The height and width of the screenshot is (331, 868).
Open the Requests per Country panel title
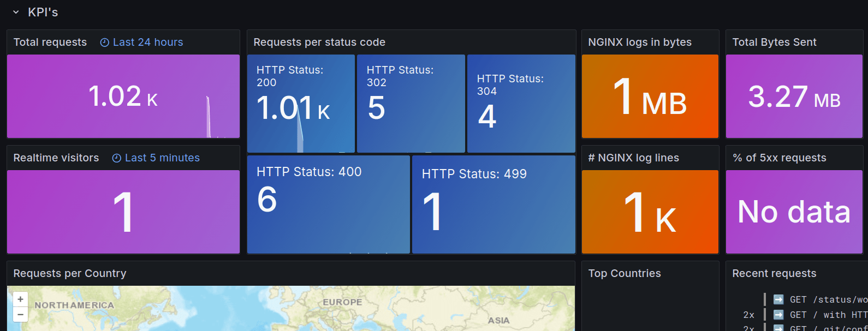click(x=70, y=274)
